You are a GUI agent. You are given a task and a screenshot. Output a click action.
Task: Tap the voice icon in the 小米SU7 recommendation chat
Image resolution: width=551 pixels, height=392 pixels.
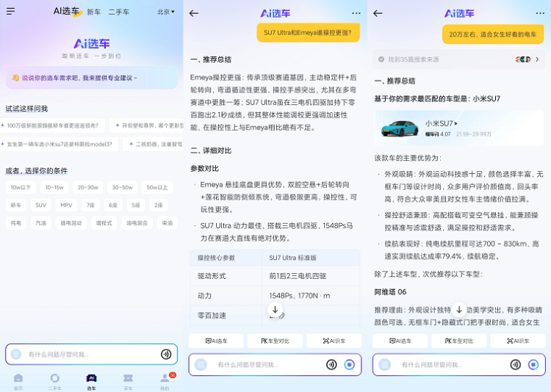pyautogui.click(x=516, y=365)
